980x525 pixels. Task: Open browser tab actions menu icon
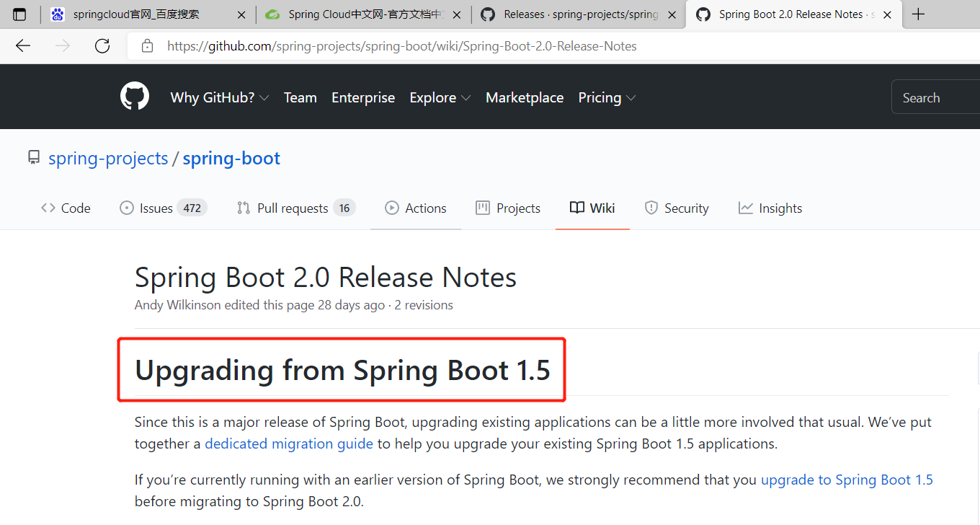click(20, 14)
